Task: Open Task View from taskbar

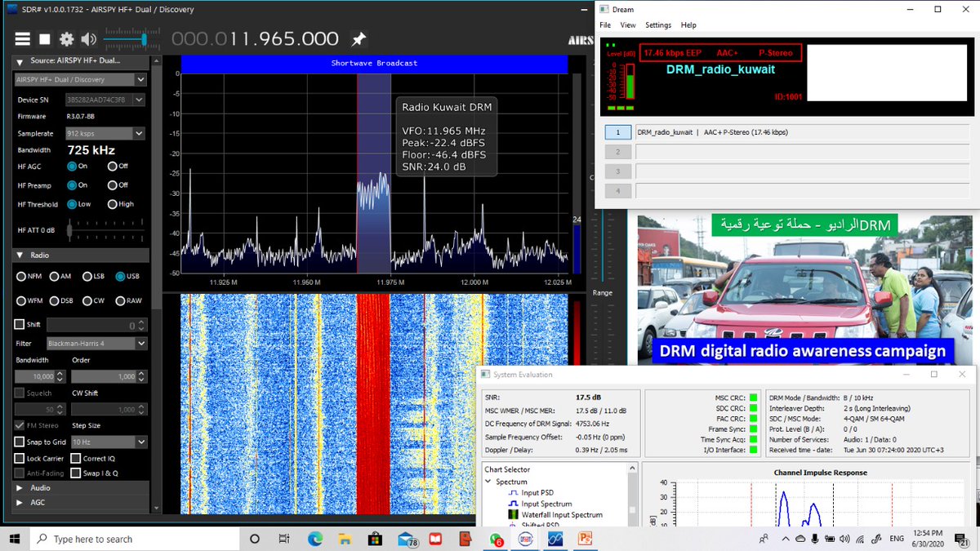Action: point(284,539)
